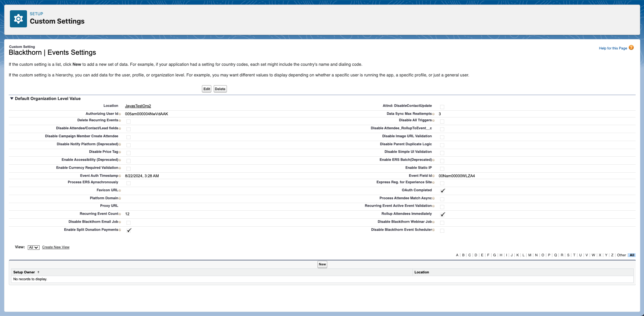Toggle the Disable Parent Duplicate Logic checkbox

point(442,145)
